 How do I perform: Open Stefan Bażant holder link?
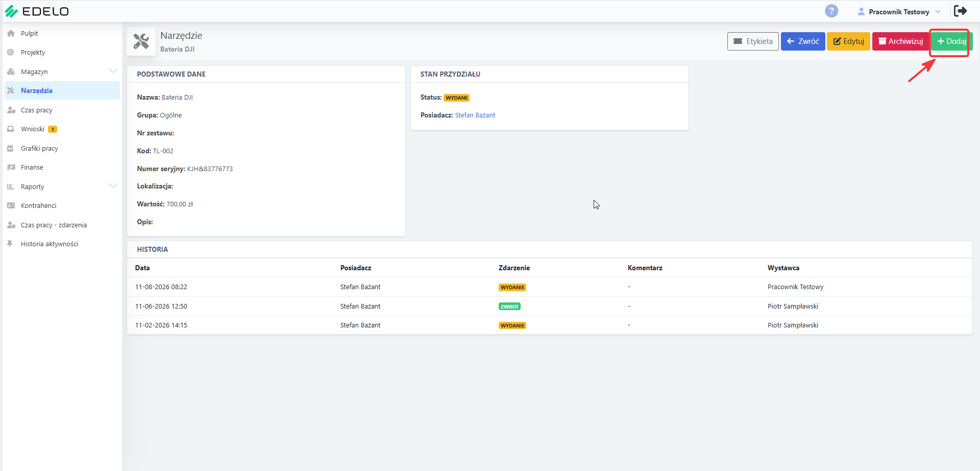[475, 115]
